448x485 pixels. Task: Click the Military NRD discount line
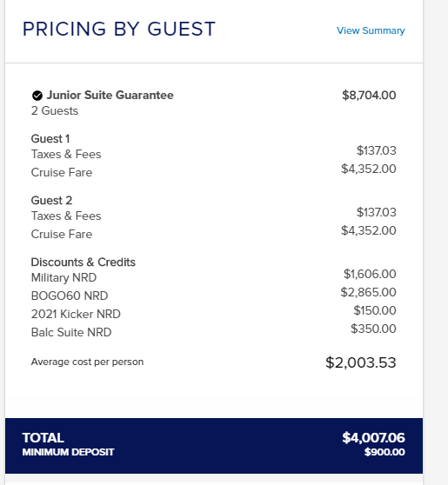(213, 277)
